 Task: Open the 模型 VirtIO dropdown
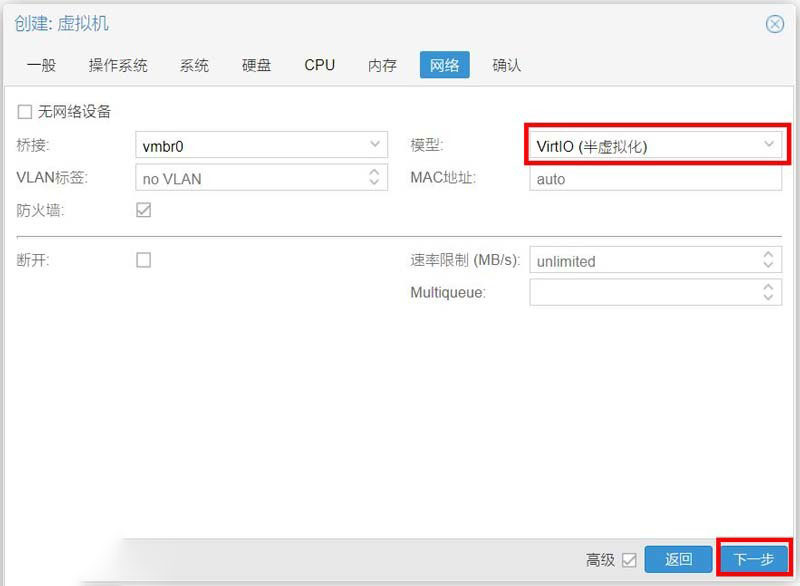point(656,145)
